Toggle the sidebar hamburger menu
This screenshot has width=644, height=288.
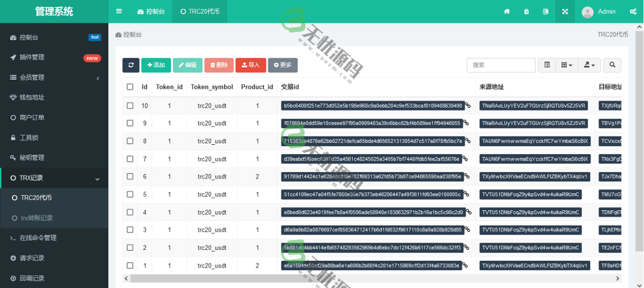[119, 11]
